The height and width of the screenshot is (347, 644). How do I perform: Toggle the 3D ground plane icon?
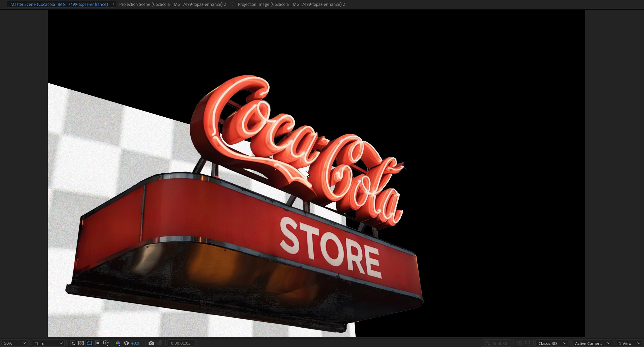point(519,343)
